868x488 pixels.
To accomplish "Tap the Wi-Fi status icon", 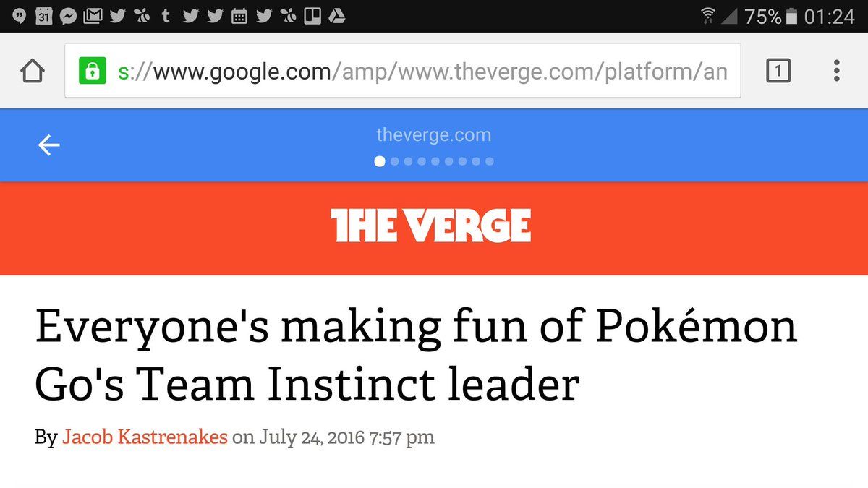I will coord(708,15).
